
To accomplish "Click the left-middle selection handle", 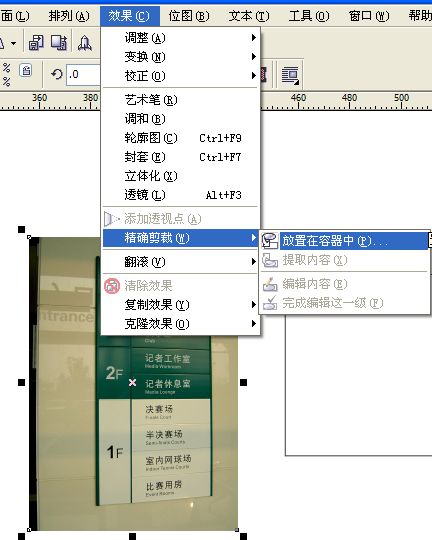I will click(21, 382).
